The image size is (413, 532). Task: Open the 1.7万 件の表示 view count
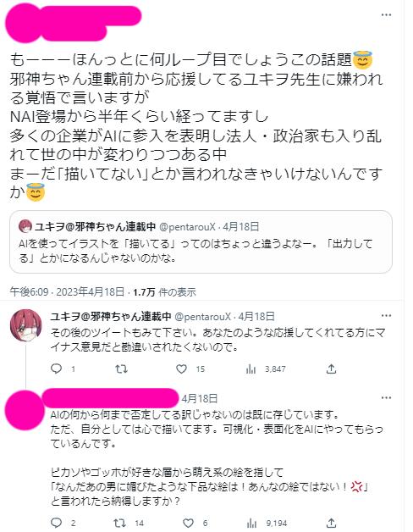[164, 291]
